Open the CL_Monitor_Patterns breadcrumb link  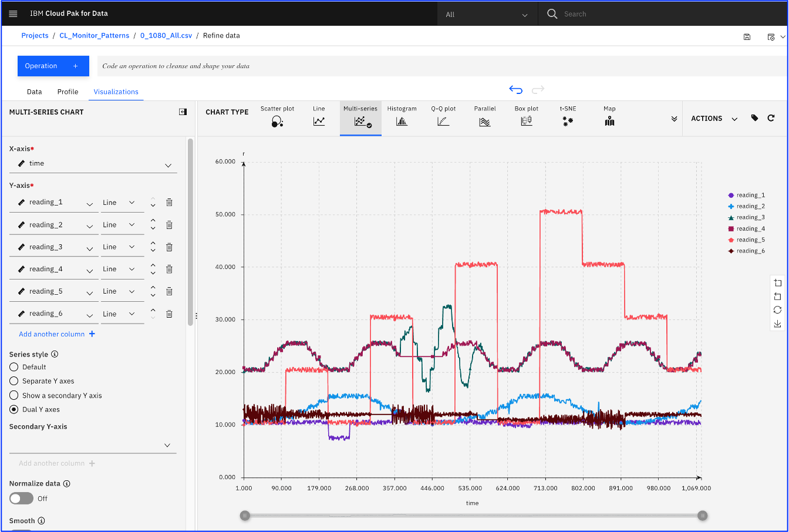(x=95, y=36)
